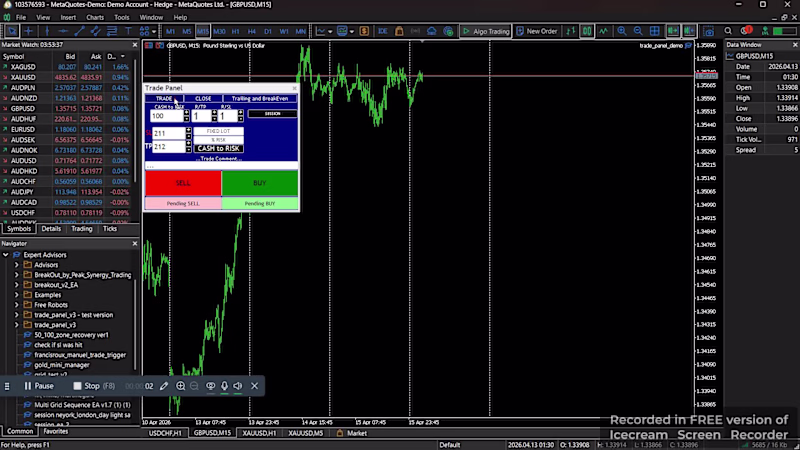Expand the Advisors folder in Navigator

point(16,265)
